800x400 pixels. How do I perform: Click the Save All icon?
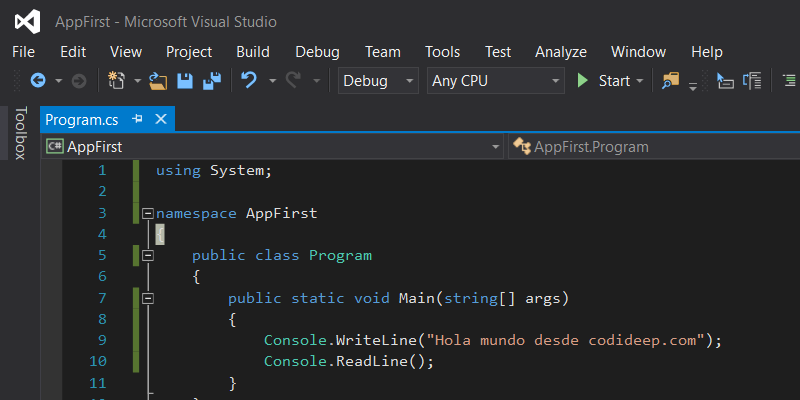click(212, 81)
